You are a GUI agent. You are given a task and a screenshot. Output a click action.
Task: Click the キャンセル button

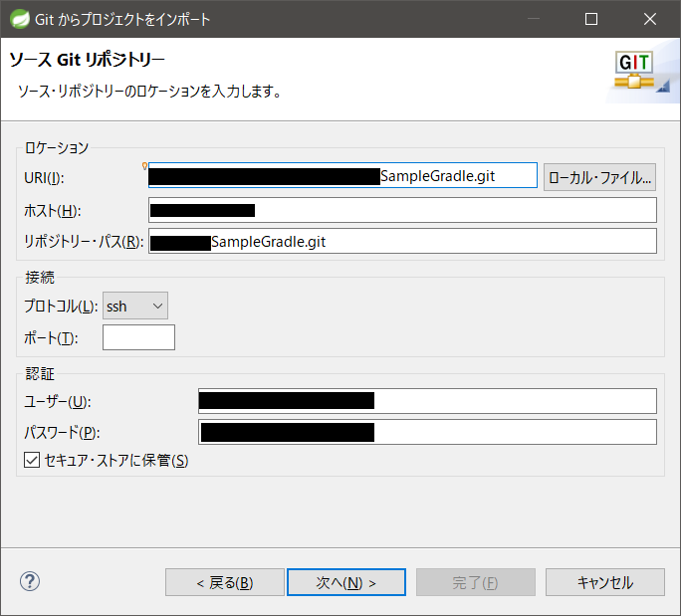(x=605, y=582)
